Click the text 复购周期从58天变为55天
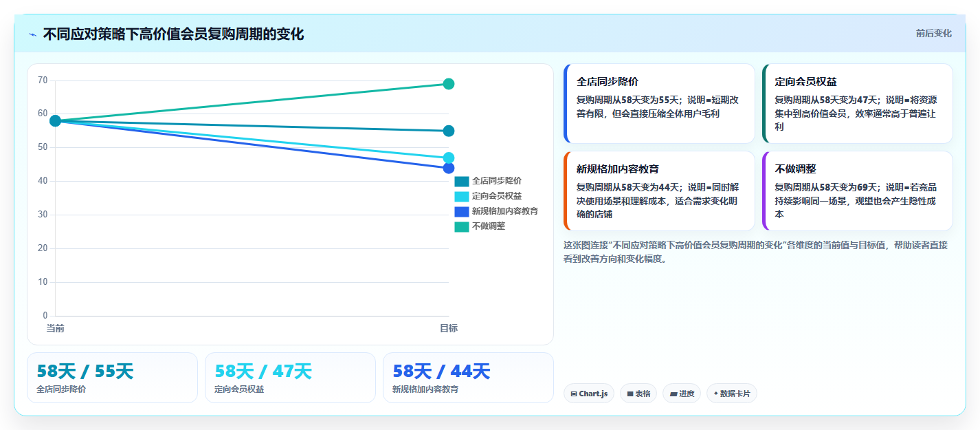980x430 pixels. tap(628, 100)
